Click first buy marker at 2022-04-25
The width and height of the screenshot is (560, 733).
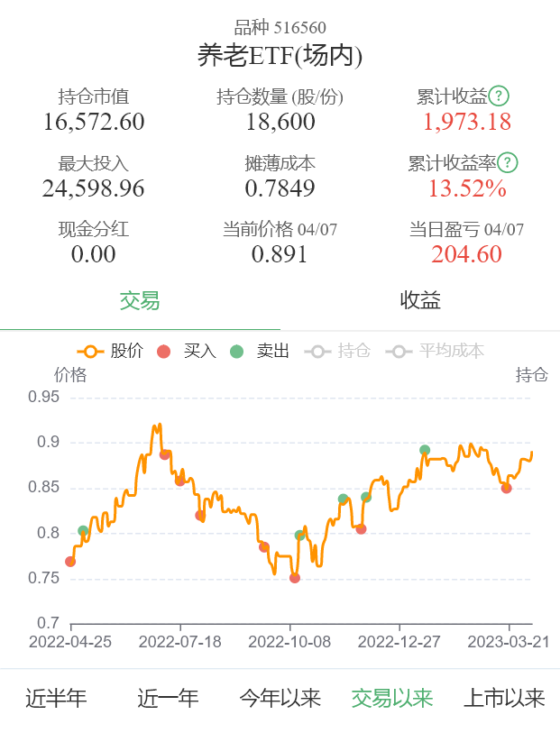click(x=70, y=562)
